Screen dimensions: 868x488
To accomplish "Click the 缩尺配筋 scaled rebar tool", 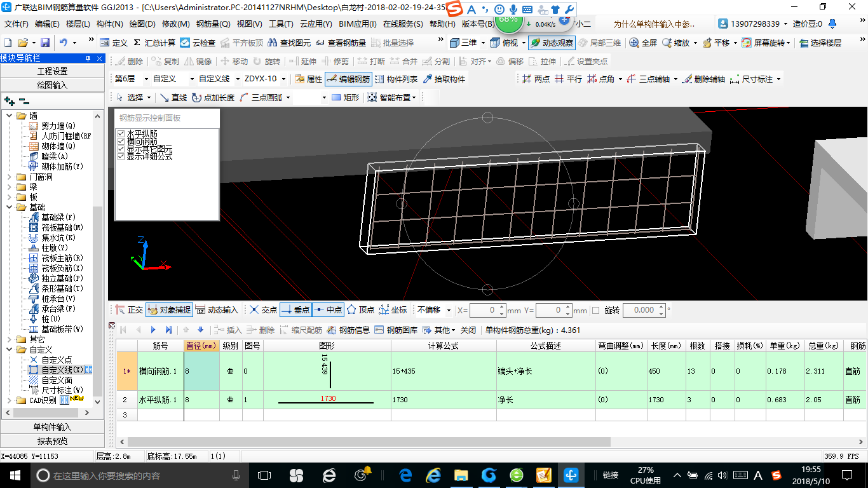I will tap(301, 330).
